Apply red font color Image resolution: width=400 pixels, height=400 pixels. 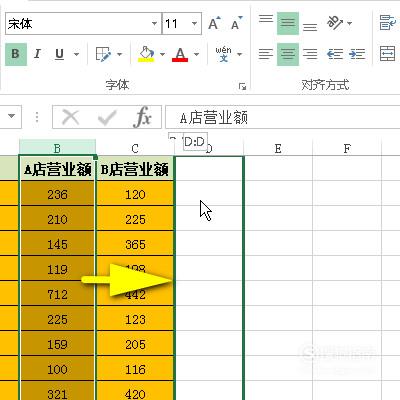click(180, 54)
